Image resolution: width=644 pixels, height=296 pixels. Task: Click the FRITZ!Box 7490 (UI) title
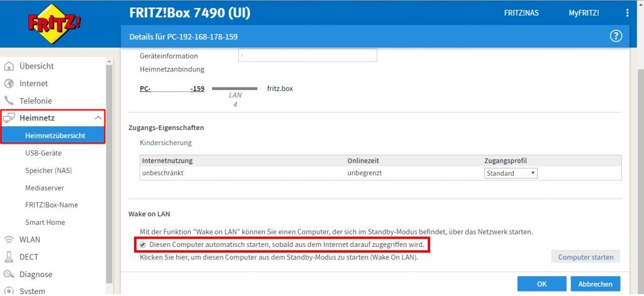[x=190, y=13]
